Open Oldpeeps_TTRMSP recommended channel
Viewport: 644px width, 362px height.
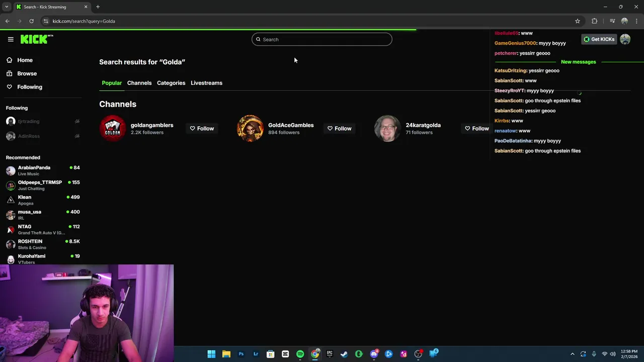point(42,185)
